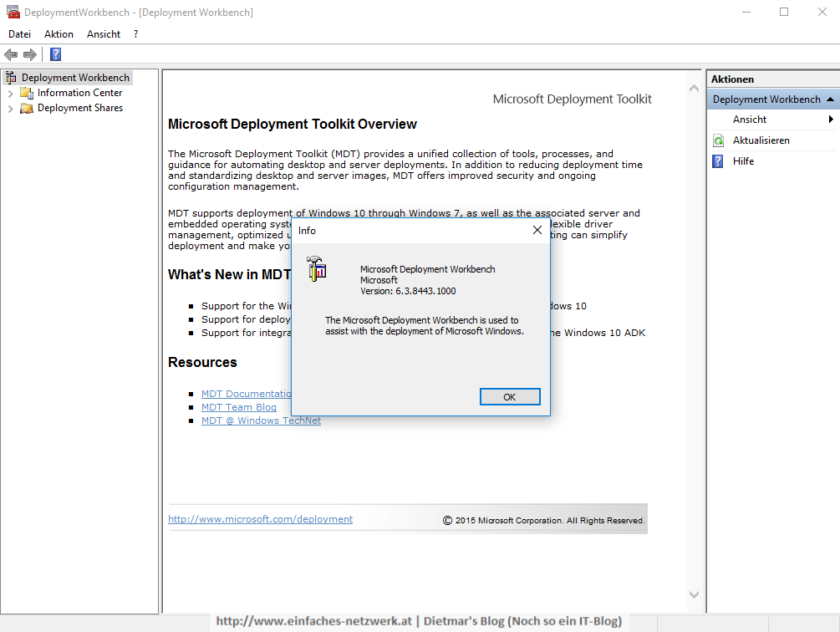Select Deployment Workbench tree item

coord(75,78)
